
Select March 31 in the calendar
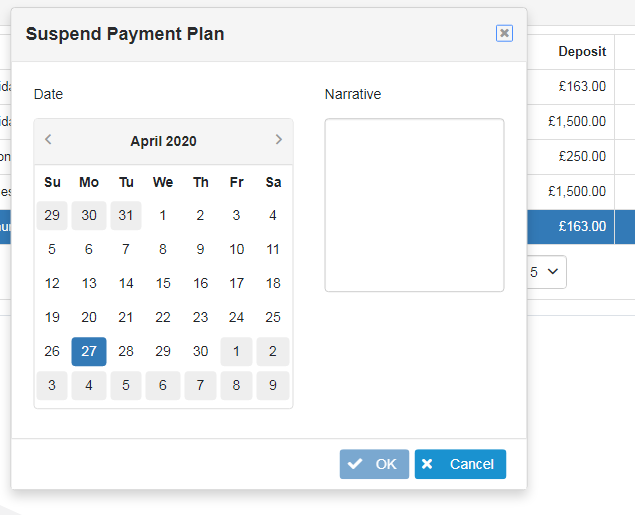tap(126, 215)
